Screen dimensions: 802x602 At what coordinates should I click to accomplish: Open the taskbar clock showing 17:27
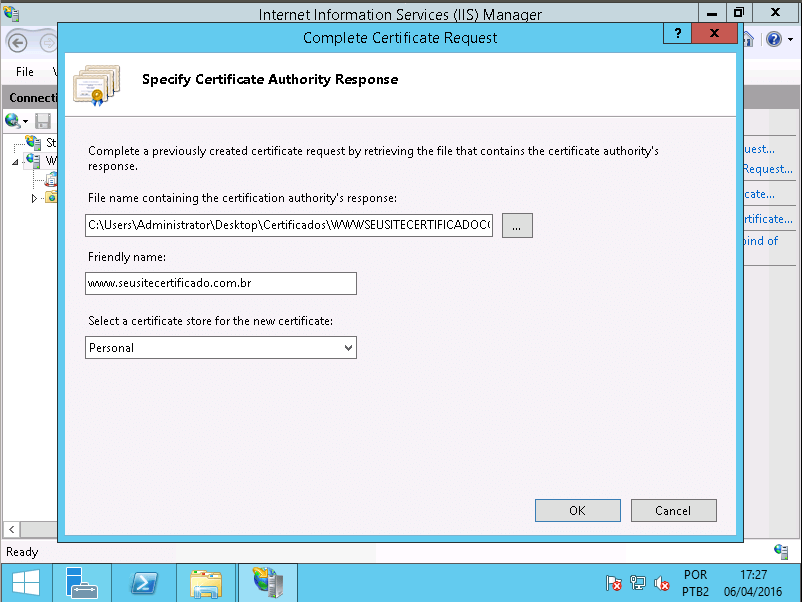click(x=753, y=583)
